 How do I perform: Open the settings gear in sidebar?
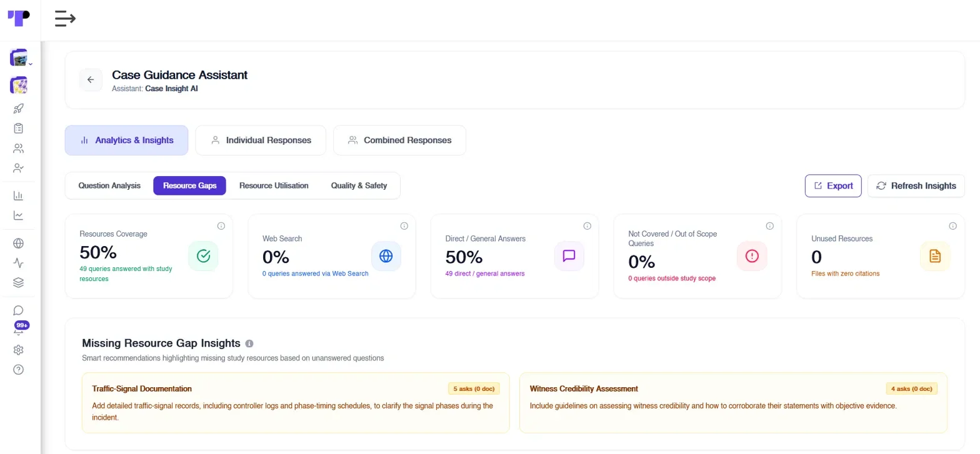tap(19, 350)
